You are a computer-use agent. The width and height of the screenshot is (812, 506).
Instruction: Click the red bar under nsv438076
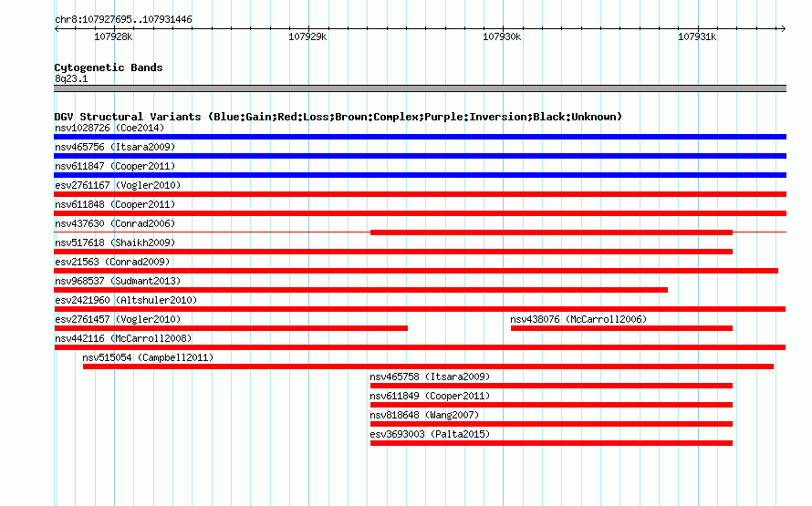[621, 328]
